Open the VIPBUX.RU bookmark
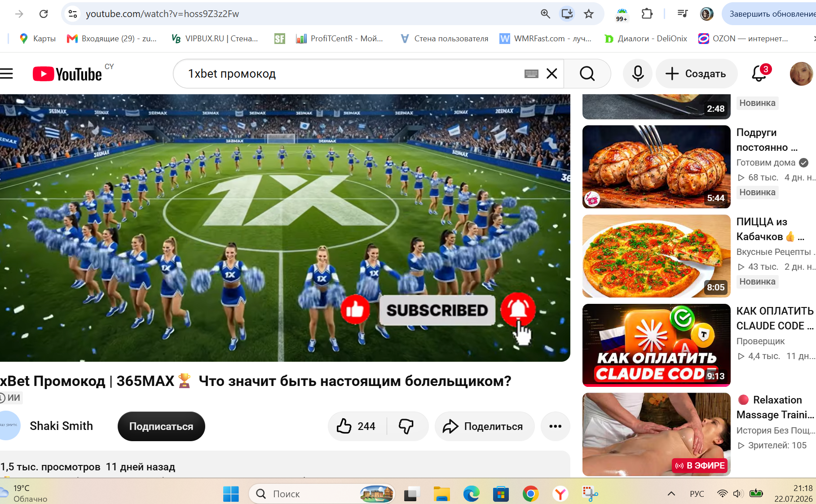 pos(215,39)
